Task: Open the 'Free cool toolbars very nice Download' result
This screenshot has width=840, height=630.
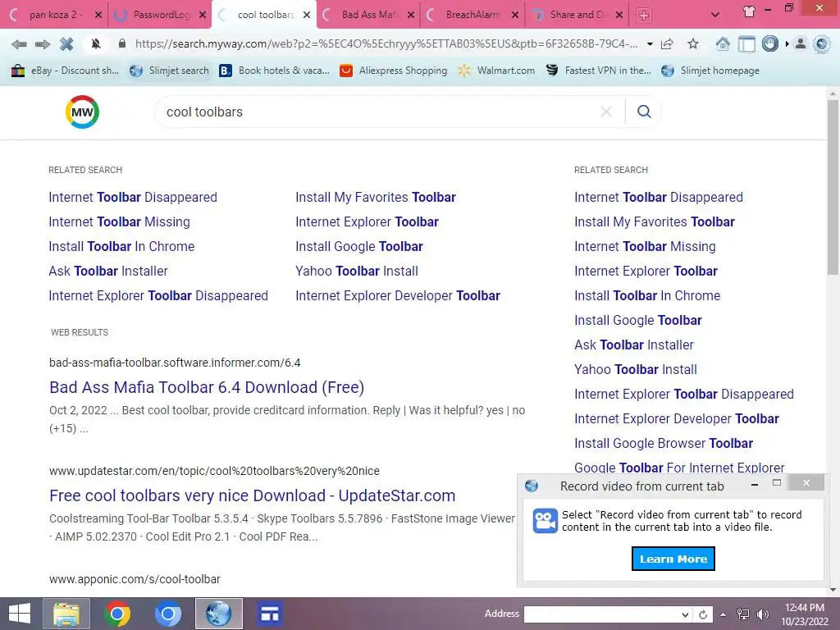Action: click(253, 495)
